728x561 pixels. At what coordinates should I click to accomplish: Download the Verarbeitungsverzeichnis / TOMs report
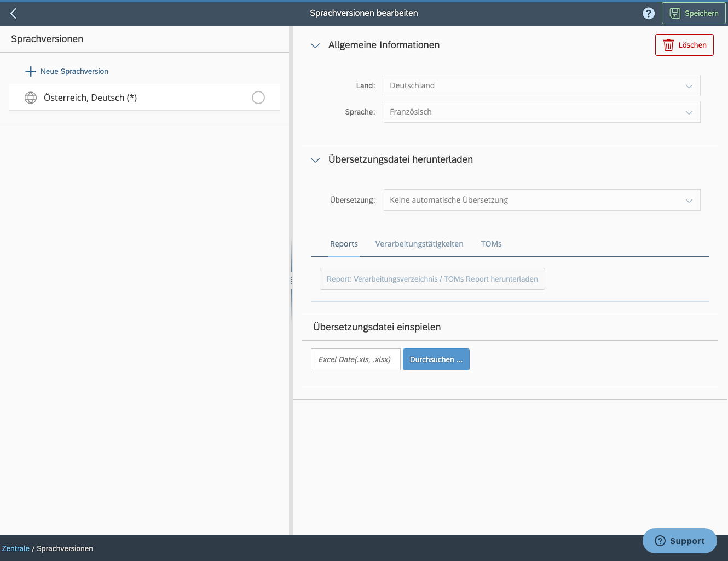click(x=432, y=278)
